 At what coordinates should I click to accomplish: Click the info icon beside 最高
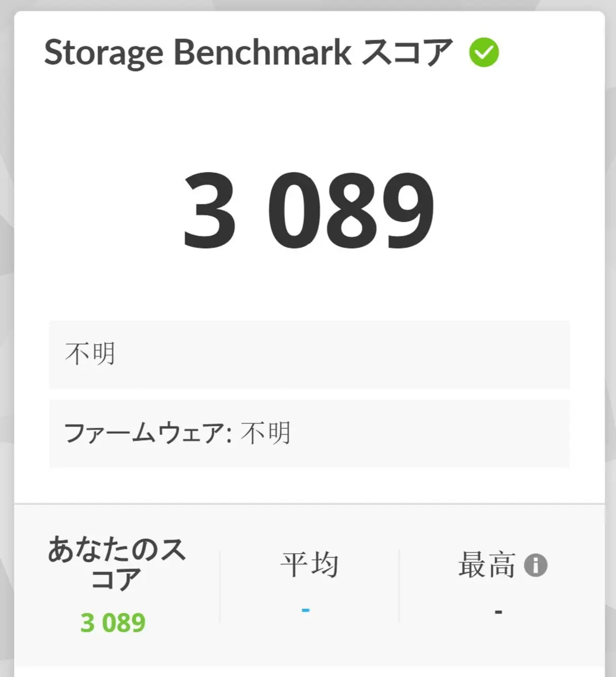click(536, 565)
